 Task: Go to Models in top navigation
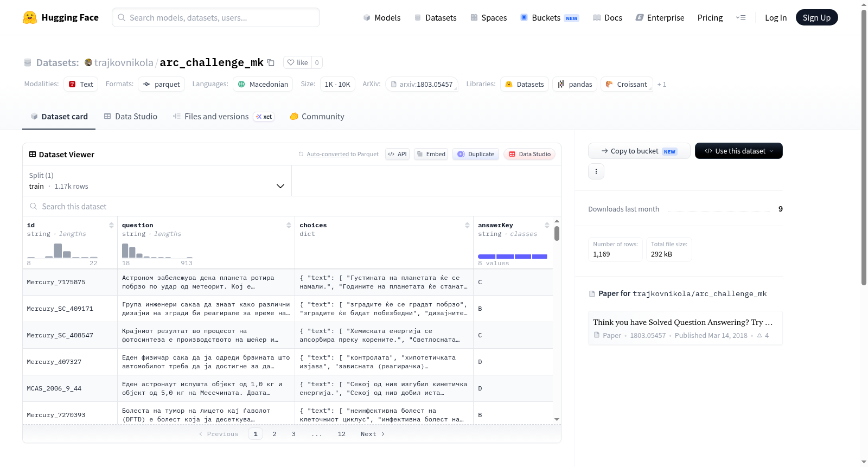pos(382,18)
